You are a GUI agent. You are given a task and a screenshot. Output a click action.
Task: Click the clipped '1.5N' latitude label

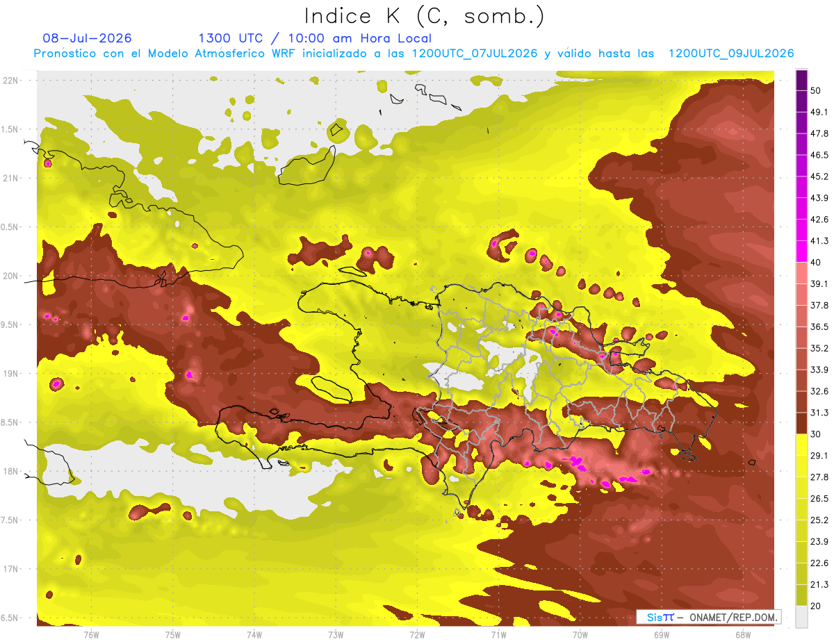click(x=10, y=129)
